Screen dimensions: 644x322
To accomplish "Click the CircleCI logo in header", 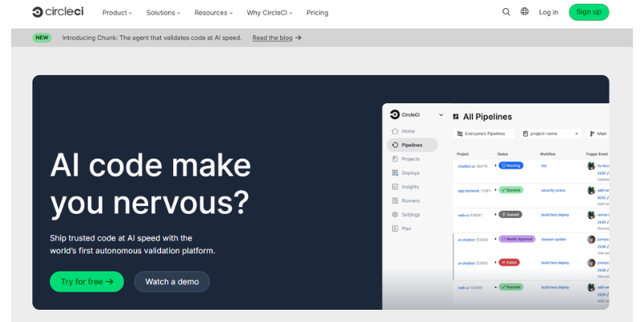I will pyautogui.click(x=57, y=12).
